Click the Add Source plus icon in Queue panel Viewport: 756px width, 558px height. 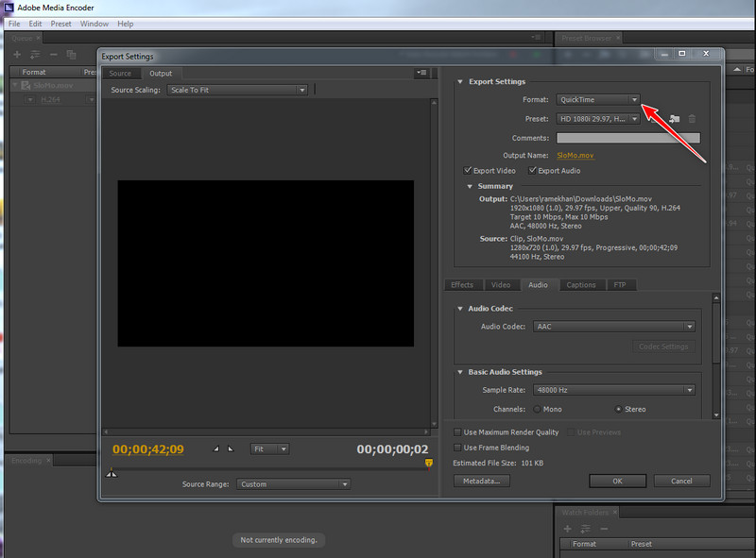[x=16, y=55]
